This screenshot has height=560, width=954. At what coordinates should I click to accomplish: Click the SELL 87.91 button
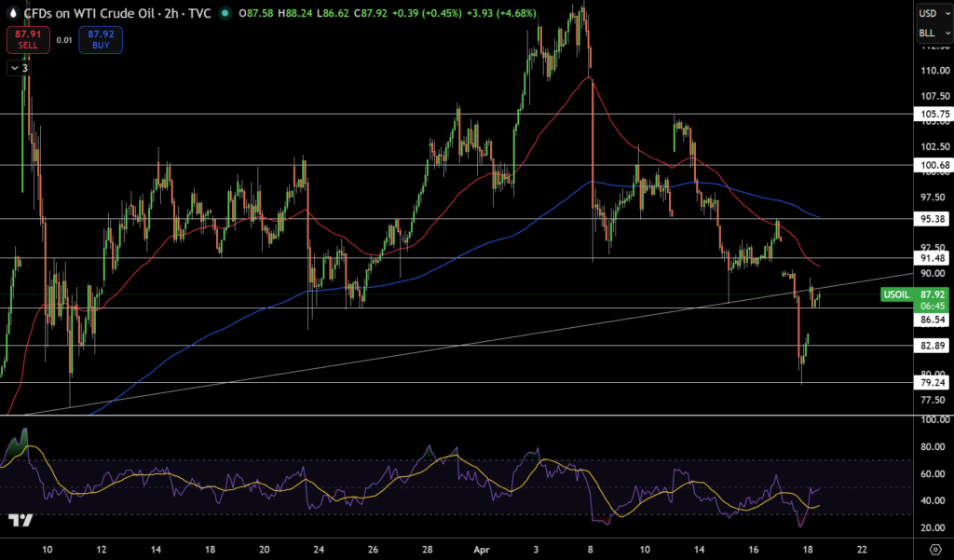[x=26, y=39]
